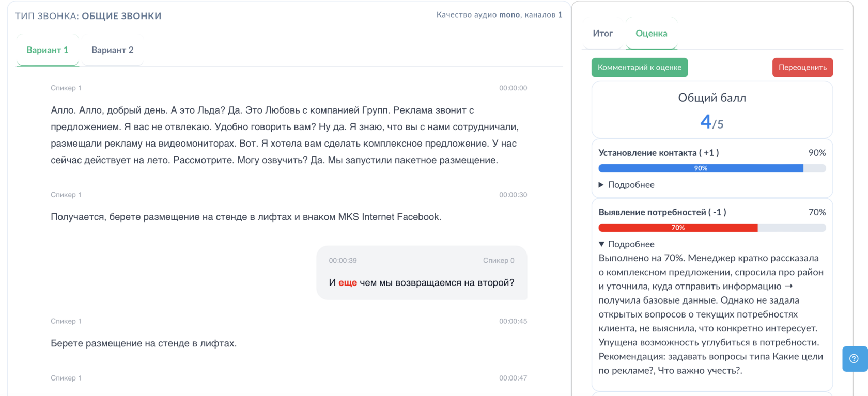Viewport: 868px width, 396px height.
Task: Select the Оценка tab
Action: click(x=651, y=34)
